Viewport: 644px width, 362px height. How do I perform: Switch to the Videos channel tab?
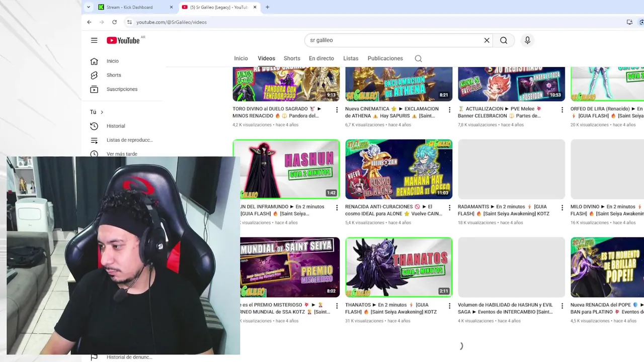pos(267,58)
